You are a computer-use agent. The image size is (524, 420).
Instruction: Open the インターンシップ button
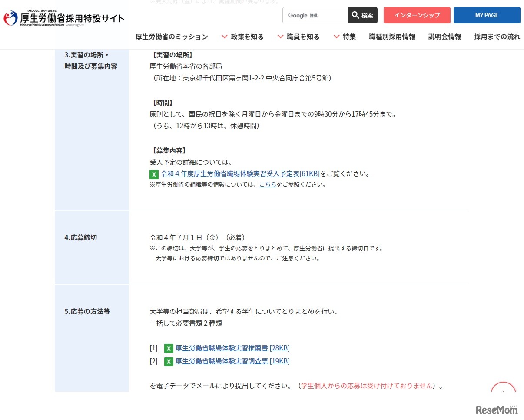click(417, 15)
